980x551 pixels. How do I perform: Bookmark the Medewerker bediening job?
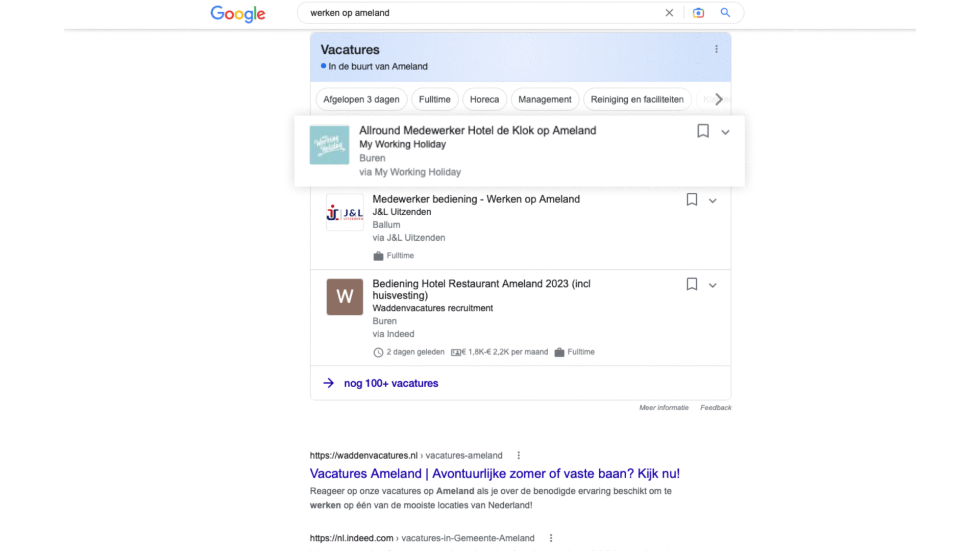pyautogui.click(x=692, y=199)
